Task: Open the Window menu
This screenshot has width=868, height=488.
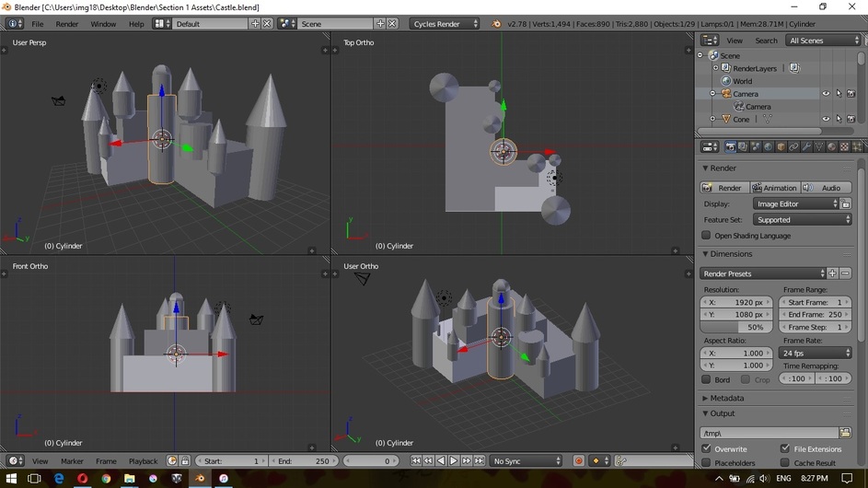Action: (103, 24)
